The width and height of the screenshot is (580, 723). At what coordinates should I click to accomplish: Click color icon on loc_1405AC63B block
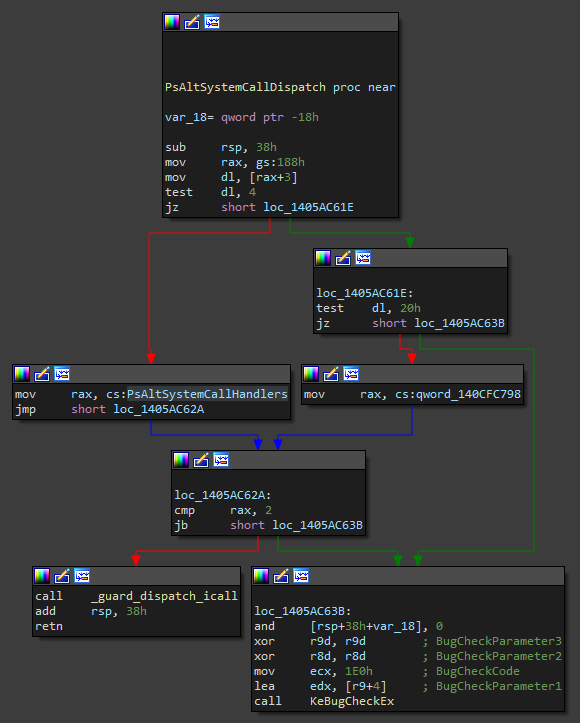(261, 575)
